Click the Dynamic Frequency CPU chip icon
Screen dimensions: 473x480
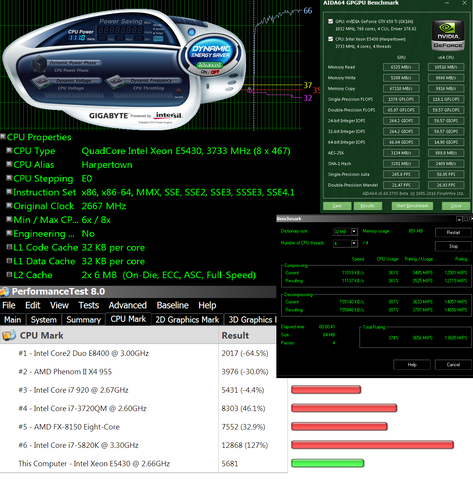[115, 81]
